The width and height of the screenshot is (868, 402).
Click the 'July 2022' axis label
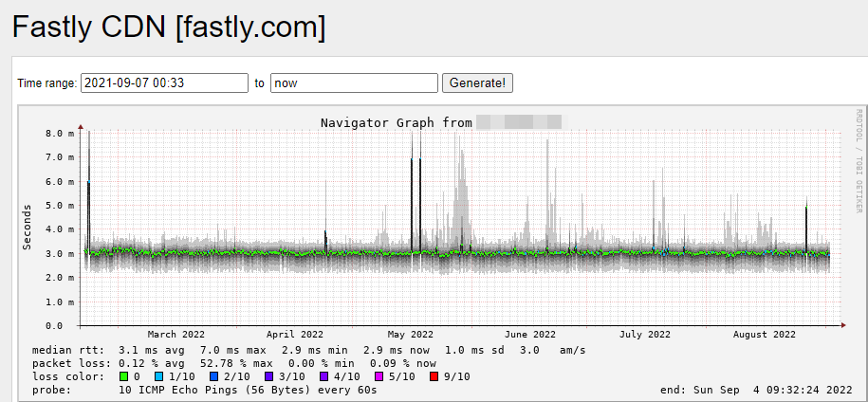pos(644,335)
